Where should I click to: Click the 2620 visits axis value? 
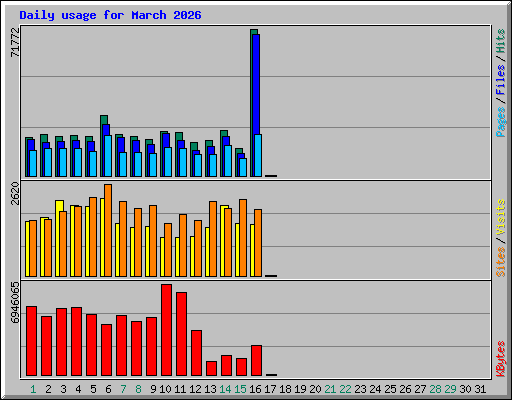pyautogui.click(x=15, y=193)
